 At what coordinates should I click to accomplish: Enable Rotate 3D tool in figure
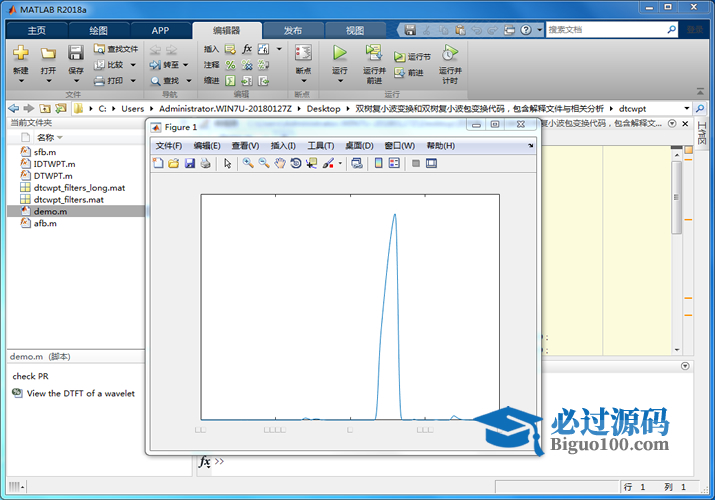pyautogui.click(x=295, y=163)
